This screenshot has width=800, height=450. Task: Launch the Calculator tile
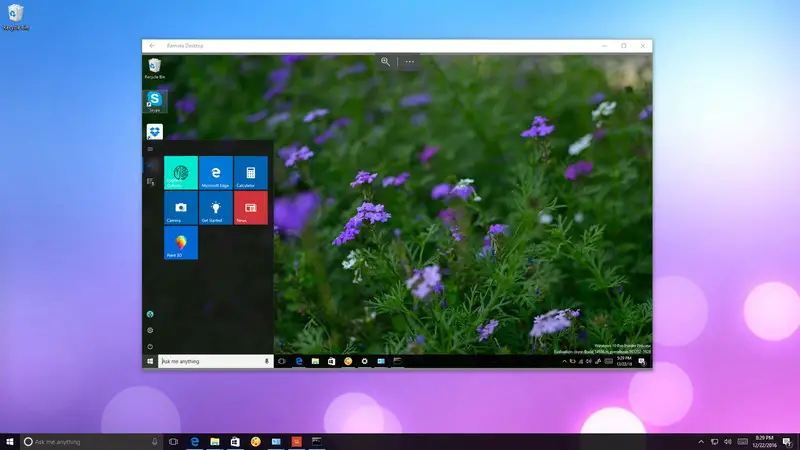pyautogui.click(x=251, y=172)
